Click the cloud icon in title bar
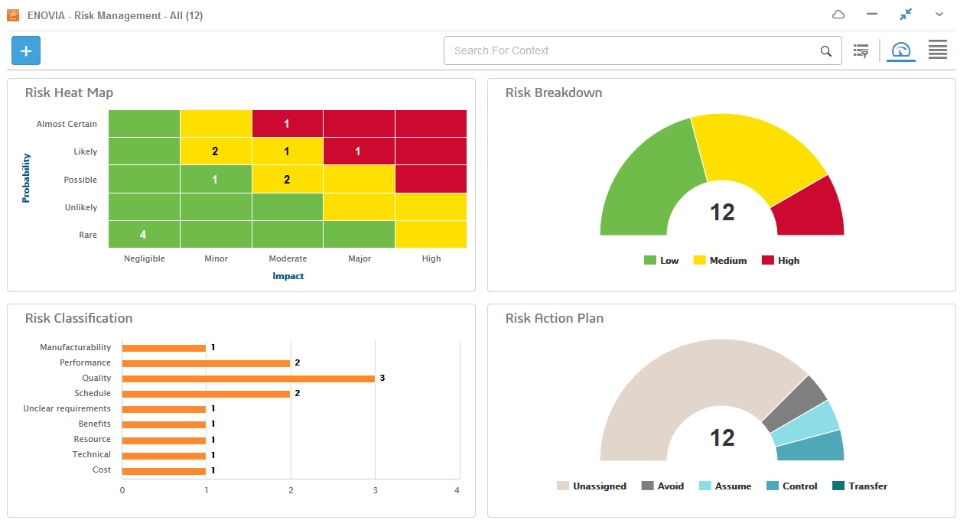The height and width of the screenshot is (520, 960). coord(838,15)
